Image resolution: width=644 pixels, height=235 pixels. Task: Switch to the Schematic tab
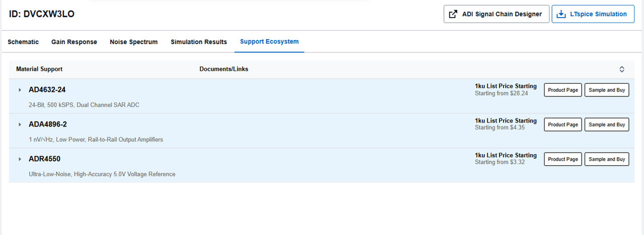23,42
